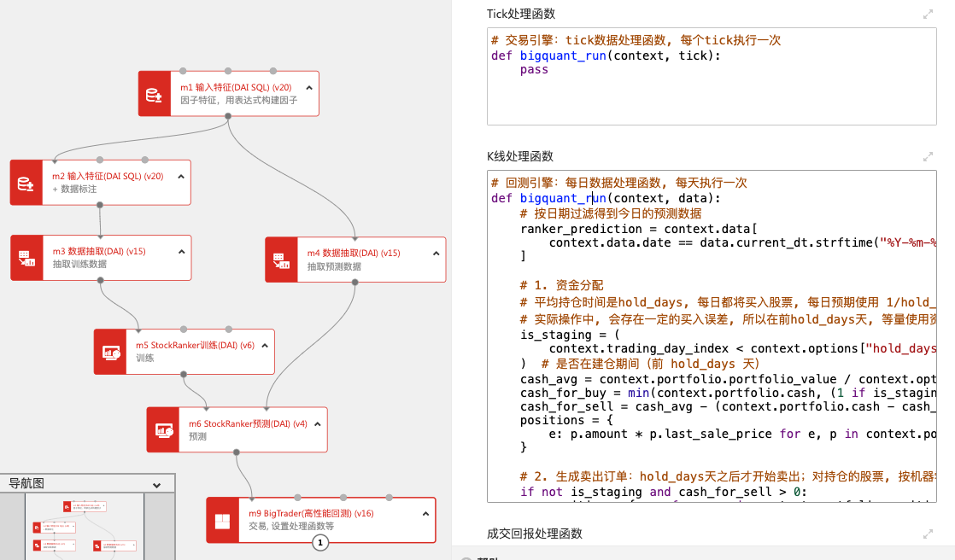Click the m9 output port numbered 1
955x560 pixels.
tap(320, 543)
